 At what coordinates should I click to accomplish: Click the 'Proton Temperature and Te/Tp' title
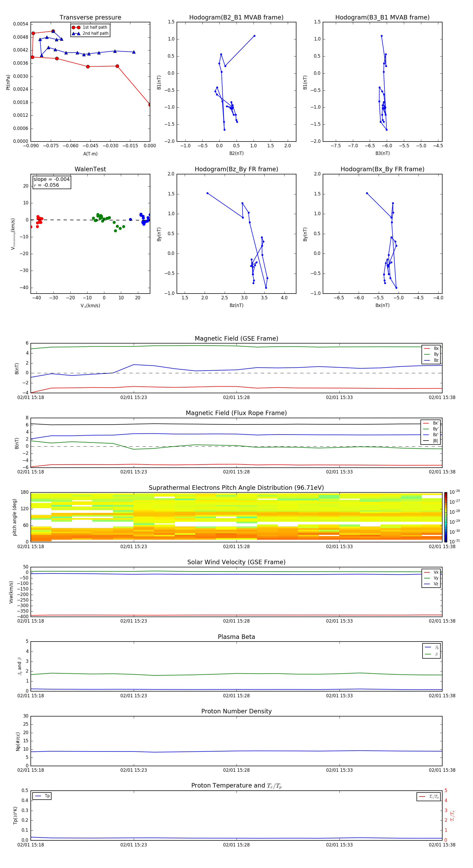pyautogui.click(x=236, y=786)
